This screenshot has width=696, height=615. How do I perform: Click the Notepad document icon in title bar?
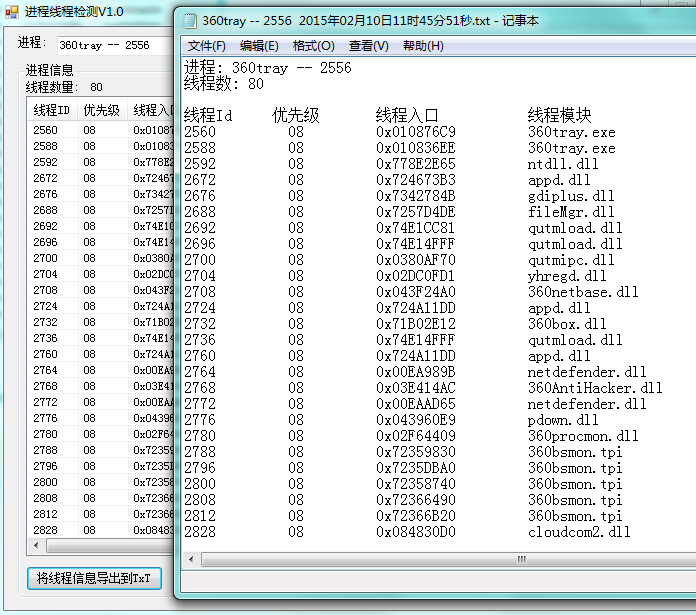(x=190, y=20)
